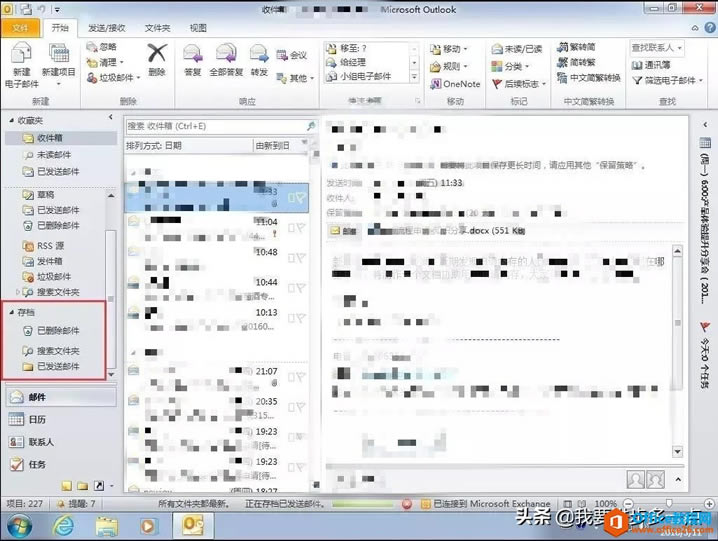
Task: Open the Address Book
Action: tap(651, 65)
